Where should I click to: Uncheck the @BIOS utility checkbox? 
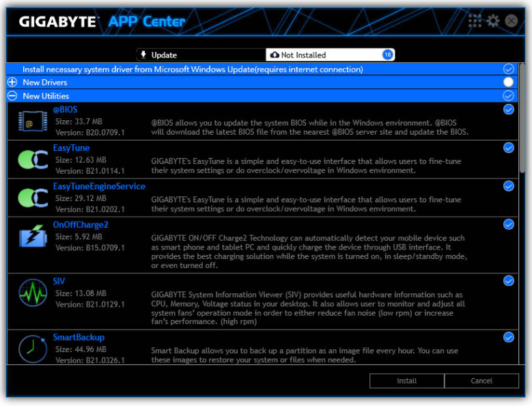508,109
